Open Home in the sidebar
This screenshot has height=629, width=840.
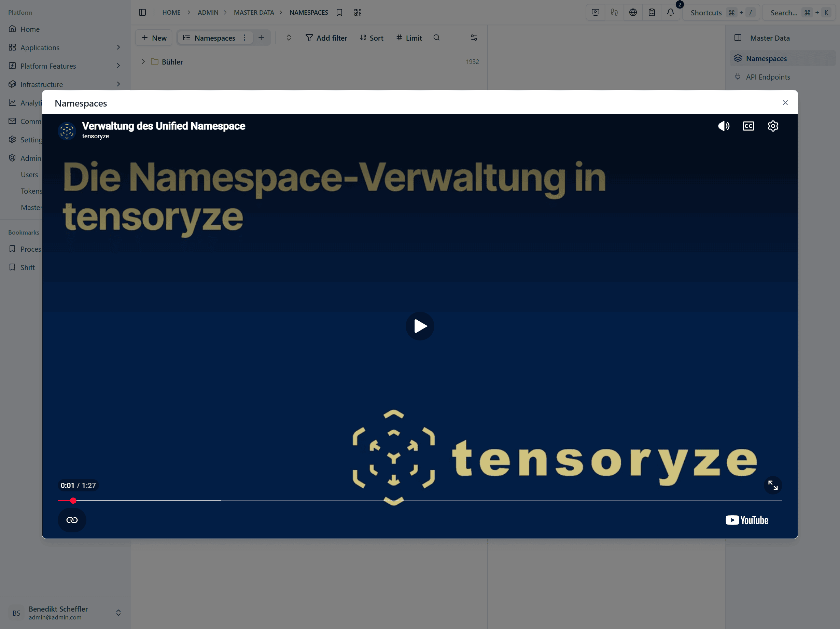(65, 29)
